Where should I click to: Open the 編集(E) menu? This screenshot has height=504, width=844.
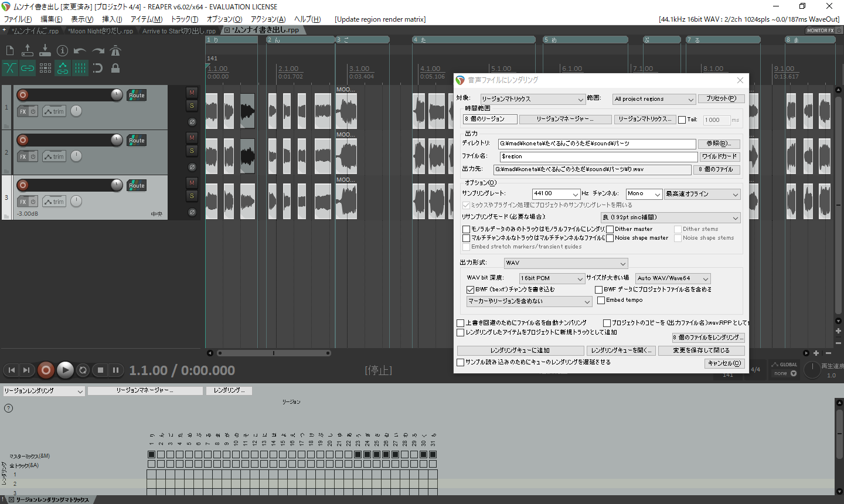(52, 19)
